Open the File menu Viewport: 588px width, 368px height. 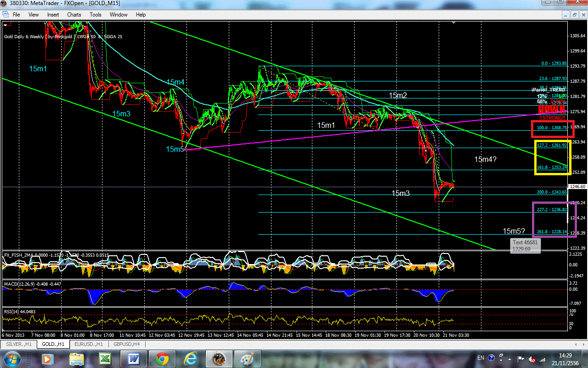(x=17, y=15)
